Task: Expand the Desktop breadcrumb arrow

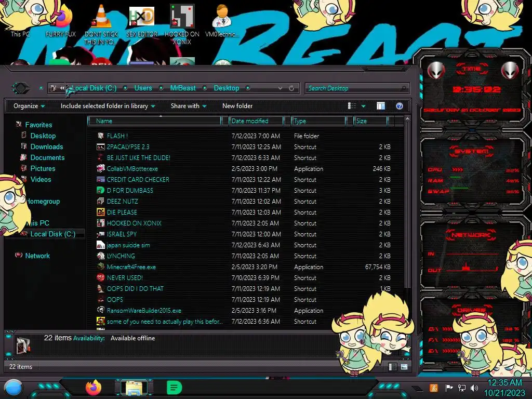Action: pos(248,88)
